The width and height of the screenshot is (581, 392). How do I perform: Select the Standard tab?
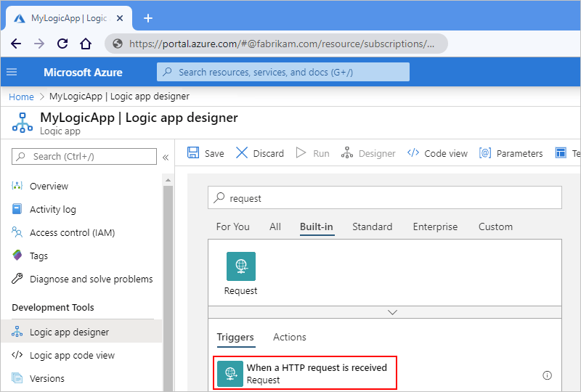pos(372,226)
